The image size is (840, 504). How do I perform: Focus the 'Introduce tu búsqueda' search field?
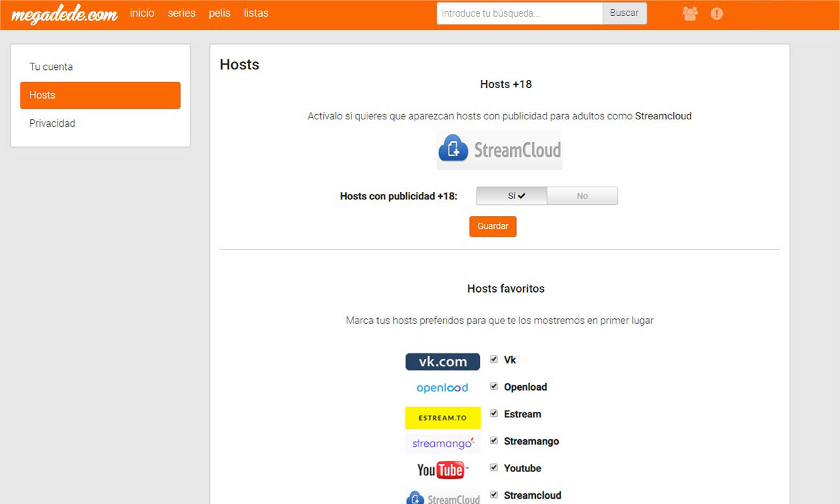tap(520, 13)
